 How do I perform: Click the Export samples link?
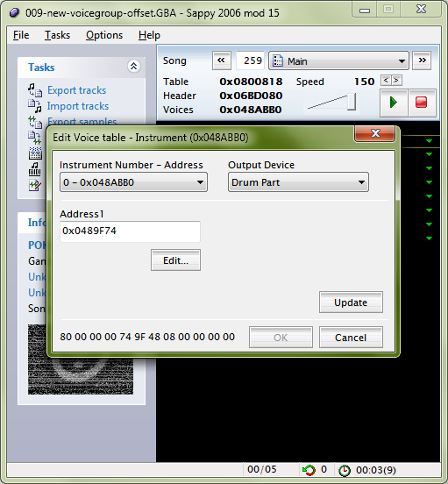click(82, 121)
